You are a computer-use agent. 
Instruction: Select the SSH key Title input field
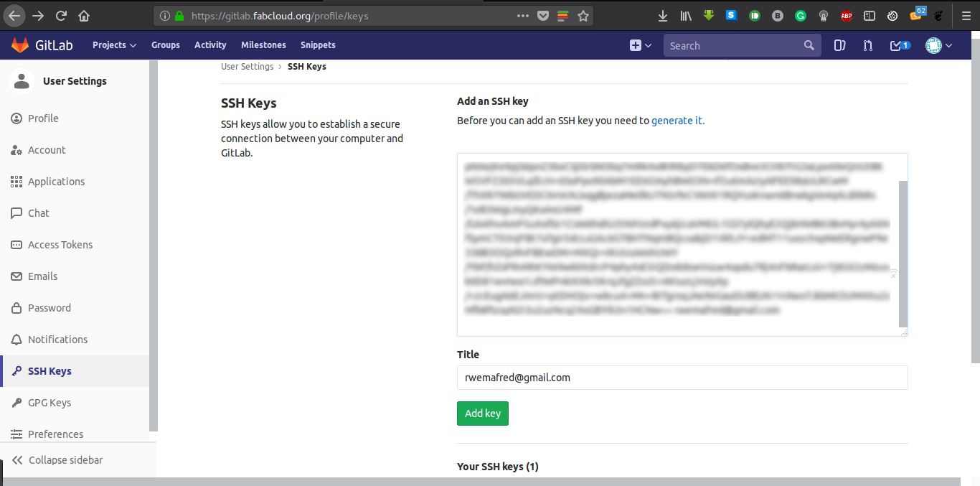tap(682, 377)
